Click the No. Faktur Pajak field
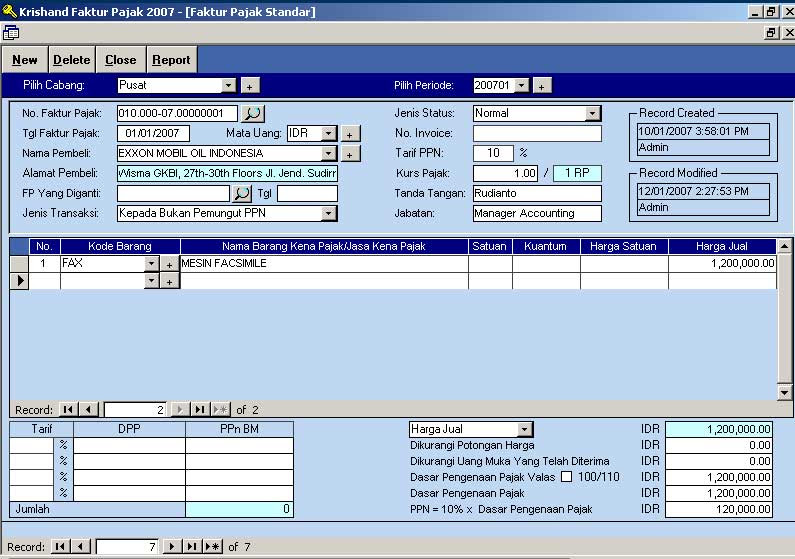The image size is (795, 559). point(177,114)
